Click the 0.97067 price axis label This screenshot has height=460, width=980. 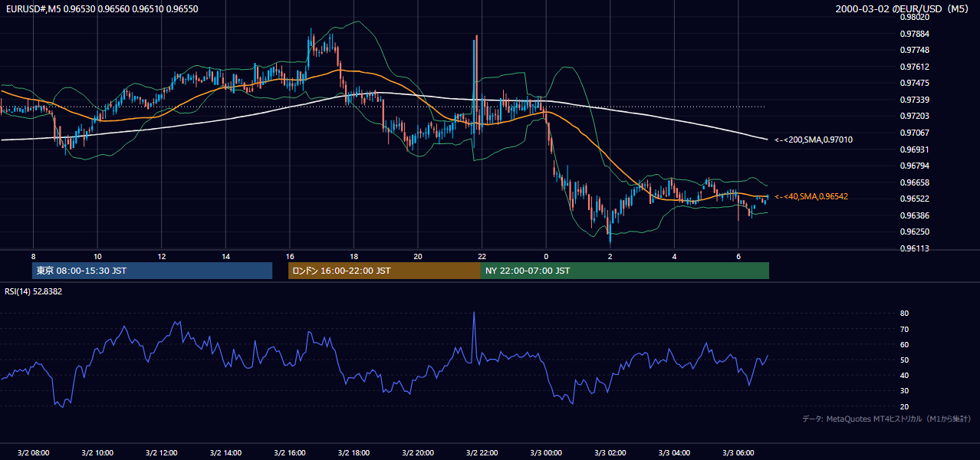tap(915, 133)
